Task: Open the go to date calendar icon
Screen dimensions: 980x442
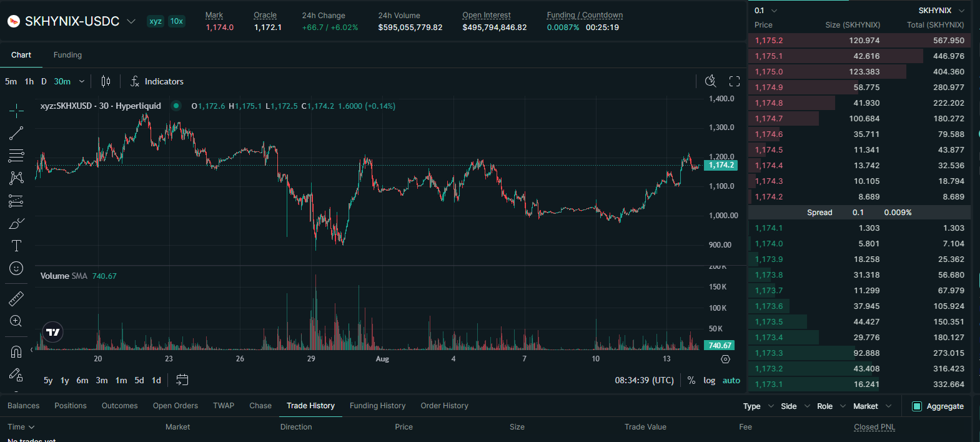Action: coord(182,379)
